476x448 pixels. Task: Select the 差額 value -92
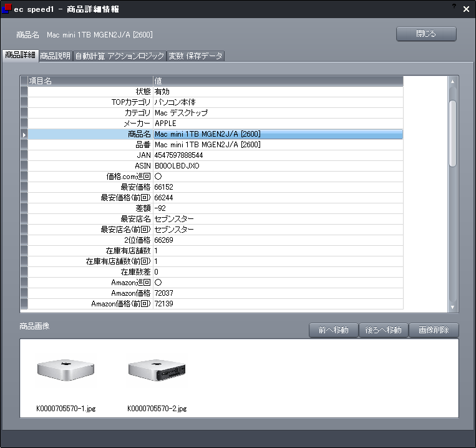click(x=278, y=208)
